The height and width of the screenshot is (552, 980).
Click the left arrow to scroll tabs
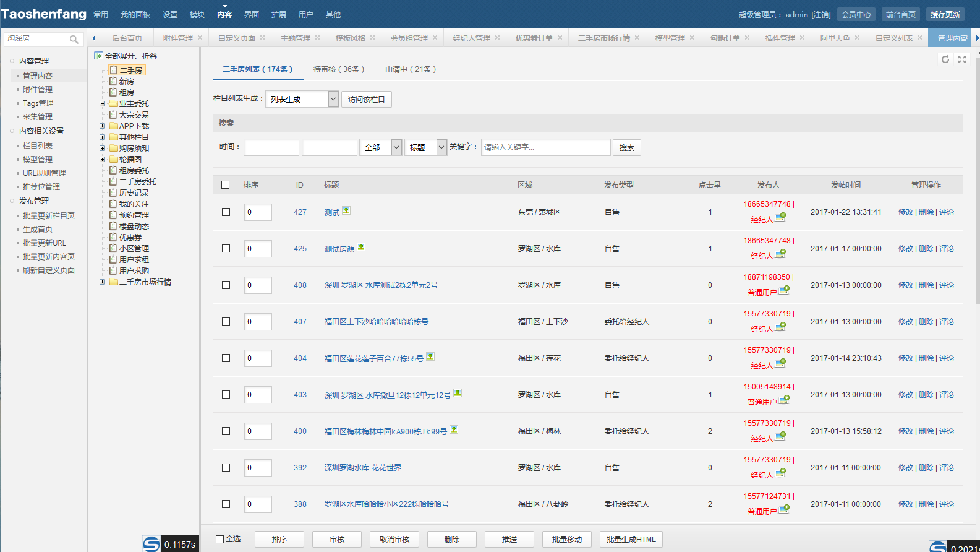[x=94, y=38]
